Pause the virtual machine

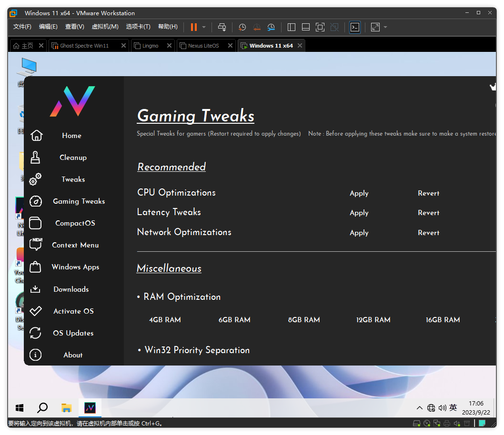click(194, 27)
